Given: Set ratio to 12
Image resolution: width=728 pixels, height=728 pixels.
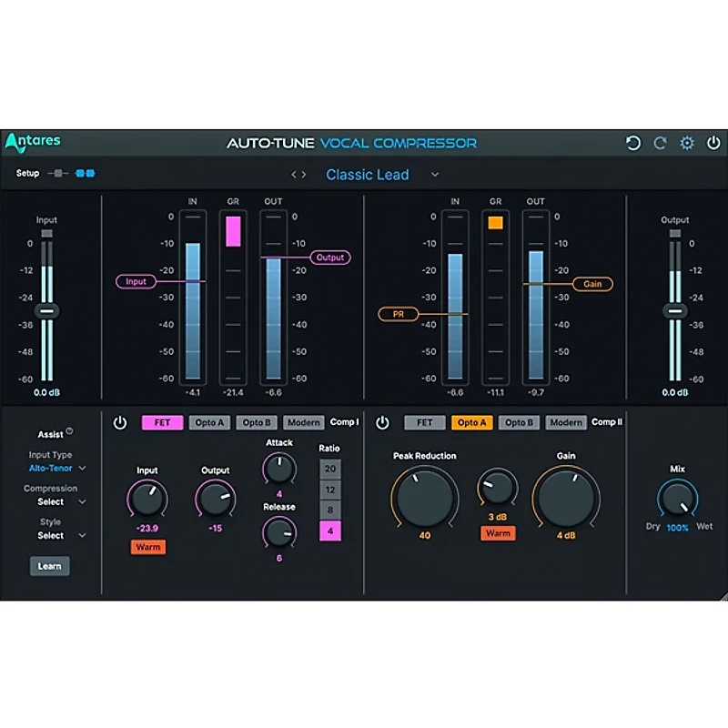Looking at the screenshot, I should click(x=330, y=490).
